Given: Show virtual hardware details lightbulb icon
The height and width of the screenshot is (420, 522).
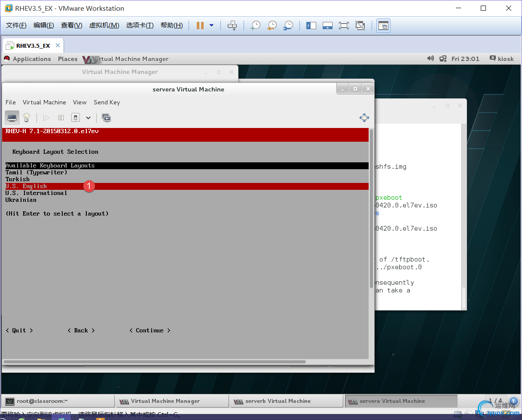Looking at the screenshot, I should (x=26, y=118).
